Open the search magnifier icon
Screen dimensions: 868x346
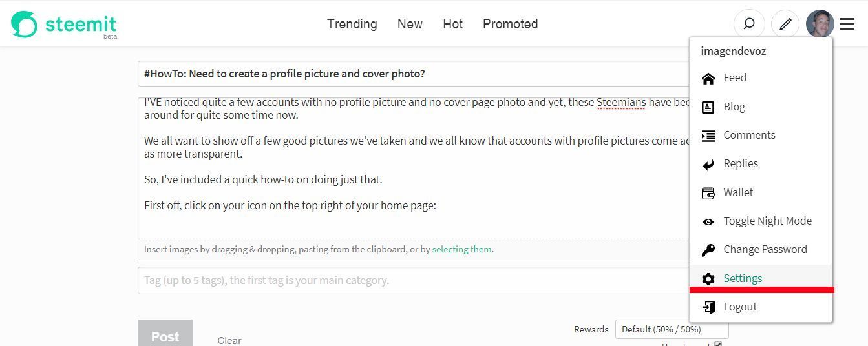pos(749,25)
